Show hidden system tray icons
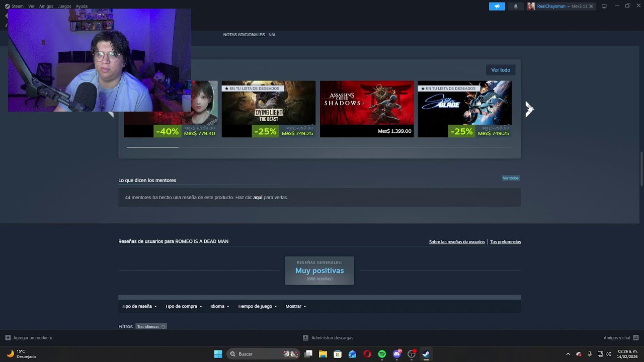The width and height of the screenshot is (644, 362). (568, 354)
